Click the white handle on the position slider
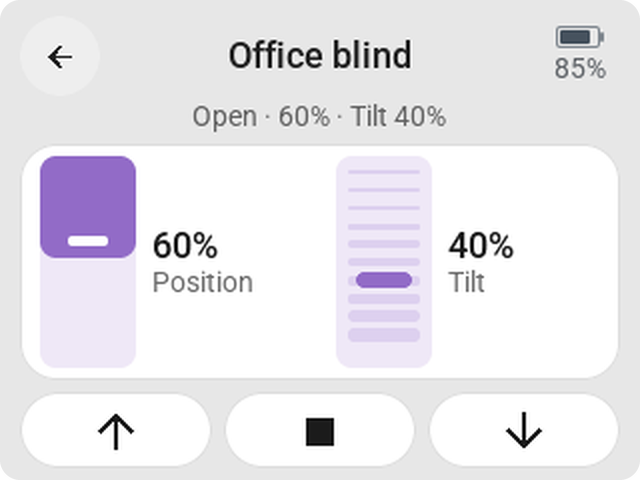Screen dimensions: 640x480 click(88, 241)
